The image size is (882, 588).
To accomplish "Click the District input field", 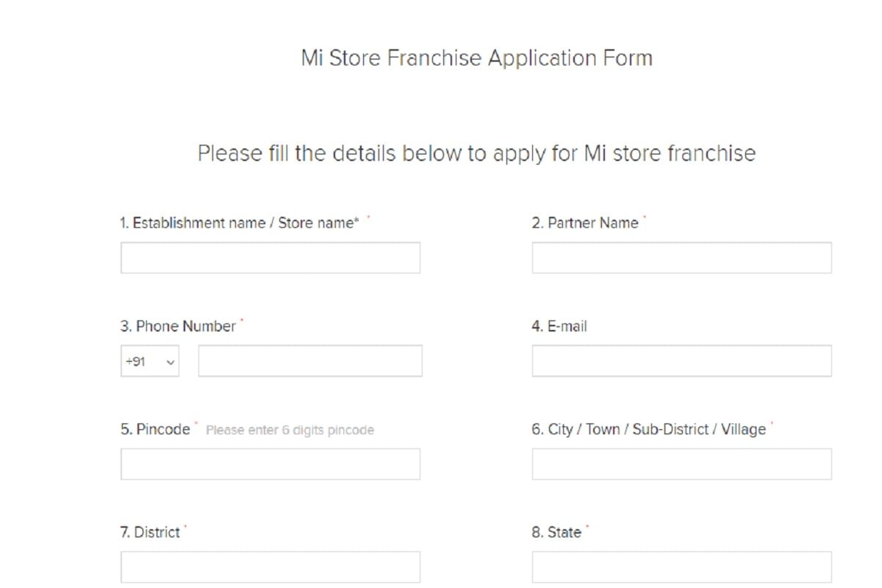I will 270,566.
